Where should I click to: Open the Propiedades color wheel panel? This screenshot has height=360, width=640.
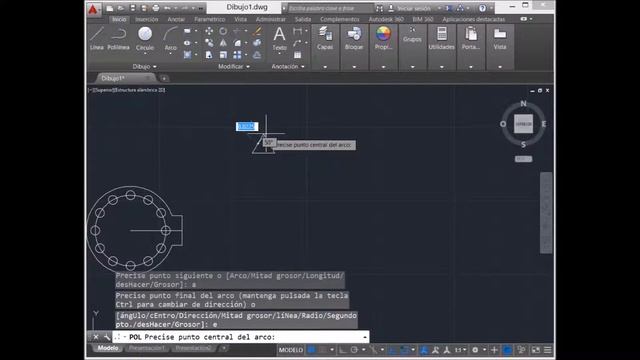[x=383, y=38]
